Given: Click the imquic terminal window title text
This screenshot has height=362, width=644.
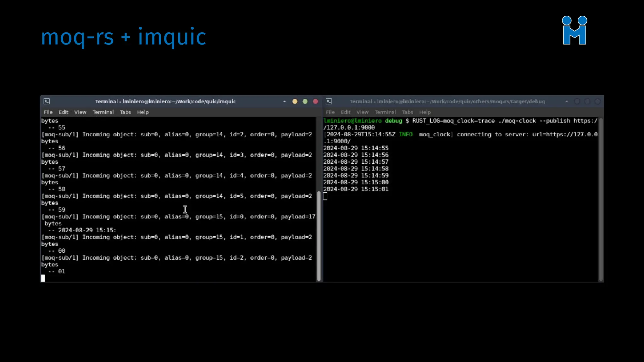Looking at the screenshot, I should coord(165,101).
